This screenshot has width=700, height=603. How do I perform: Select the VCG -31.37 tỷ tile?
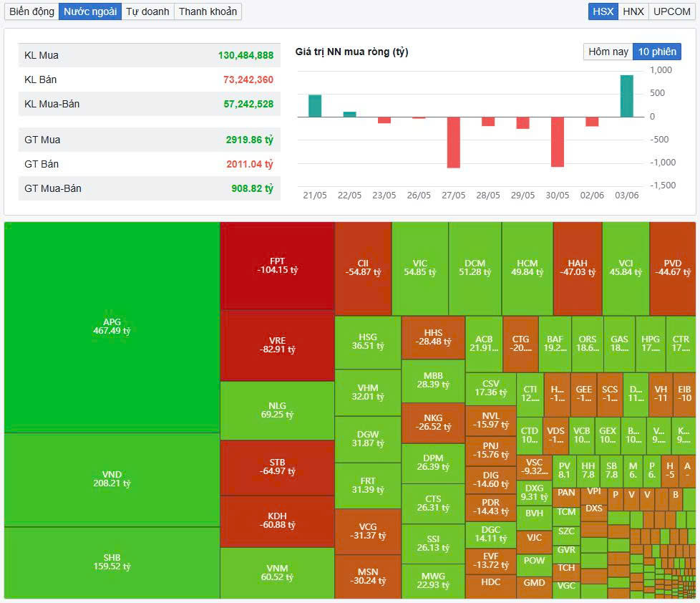[368, 531]
